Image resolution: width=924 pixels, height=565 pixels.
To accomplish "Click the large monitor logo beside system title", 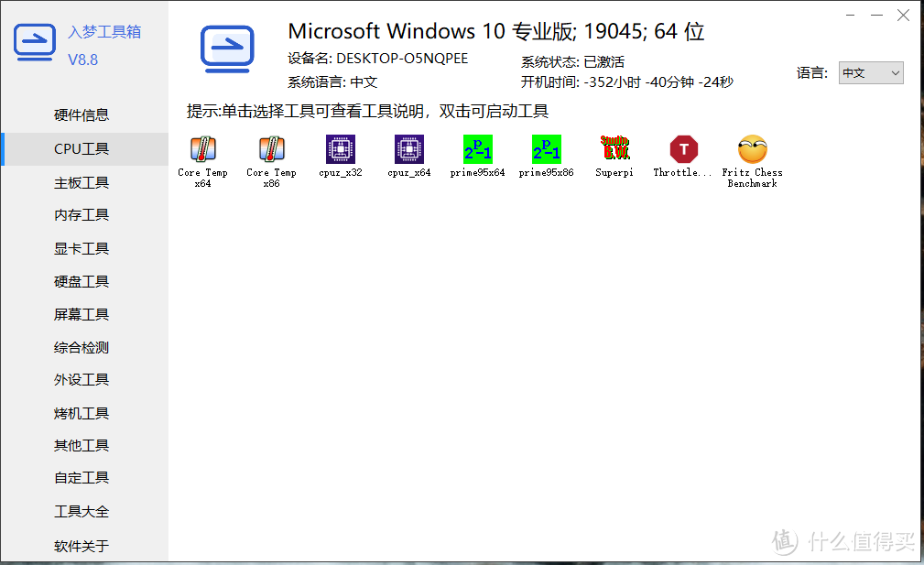I will point(227,49).
